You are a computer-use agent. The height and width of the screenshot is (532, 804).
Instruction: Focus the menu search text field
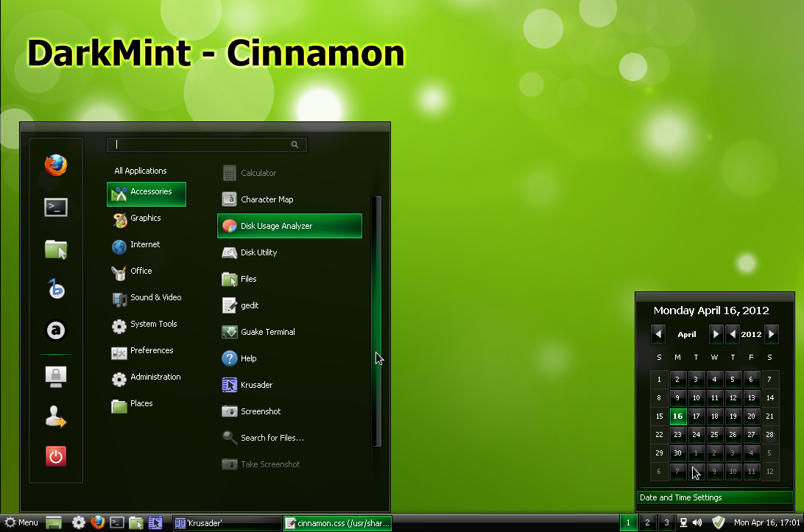(x=207, y=144)
